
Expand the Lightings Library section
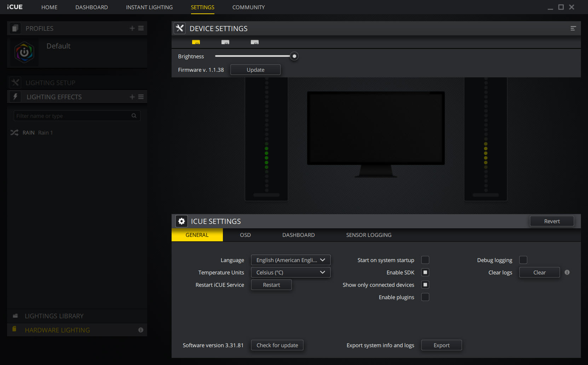click(x=77, y=316)
